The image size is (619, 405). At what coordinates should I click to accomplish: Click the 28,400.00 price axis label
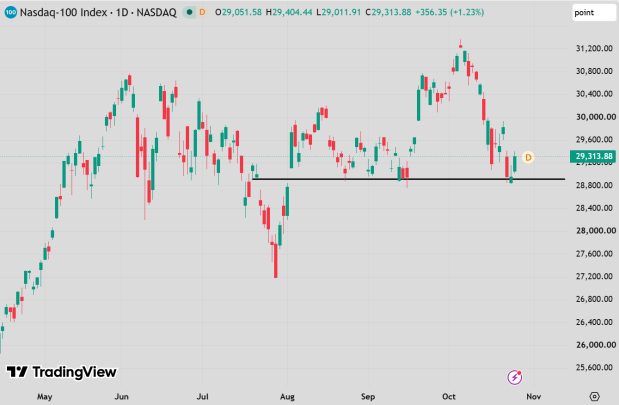click(594, 208)
